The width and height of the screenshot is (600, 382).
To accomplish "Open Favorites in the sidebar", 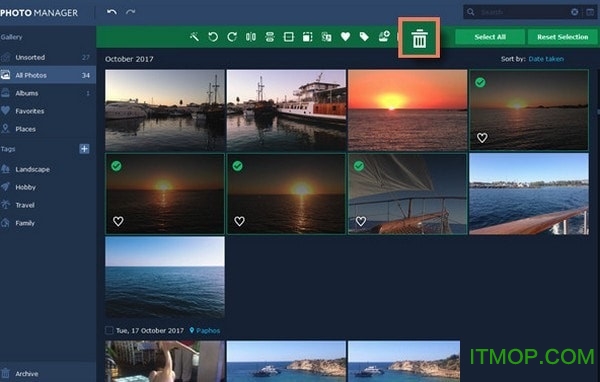I will (48, 111).
